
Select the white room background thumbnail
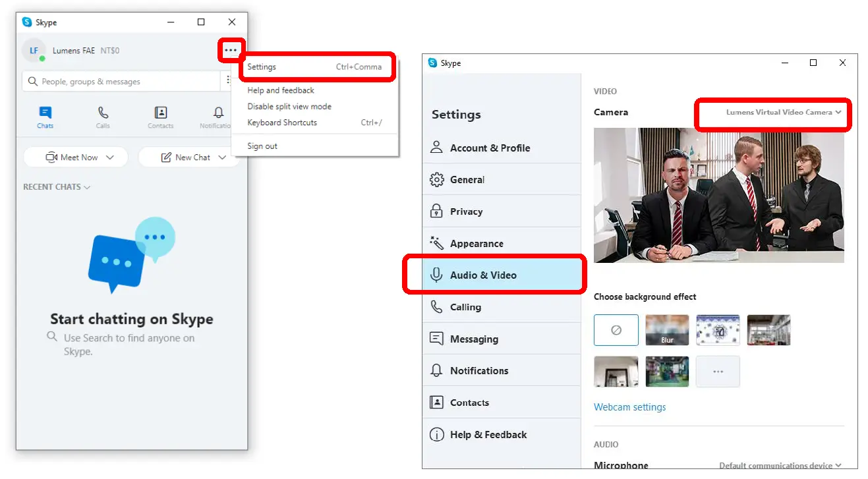(x=616, y=372)
